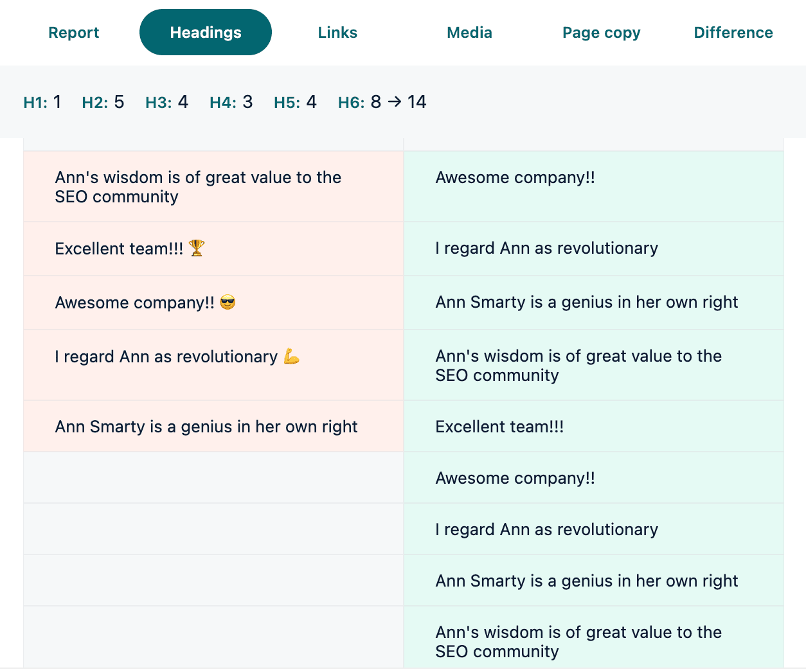Filter headings by H6: 8 → 14
Image resolution: width=806 pixels, height=672 pixels.
coord(382,102)
